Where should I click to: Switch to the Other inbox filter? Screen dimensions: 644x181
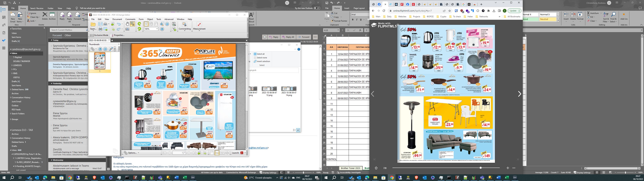[x=68, y=35]
